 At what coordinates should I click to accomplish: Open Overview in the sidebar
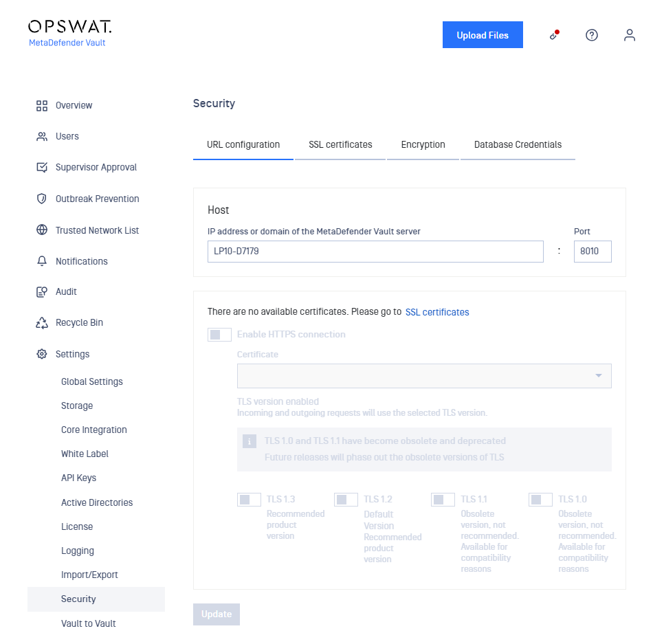coord(74,105)
